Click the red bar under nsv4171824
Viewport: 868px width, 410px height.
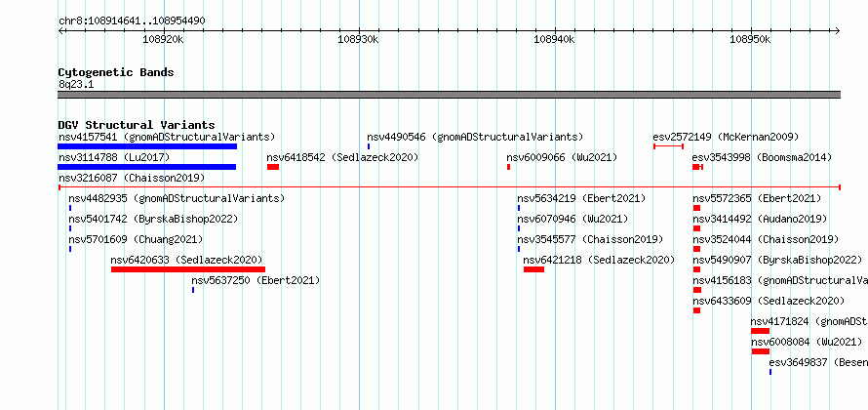pos(760,331)
